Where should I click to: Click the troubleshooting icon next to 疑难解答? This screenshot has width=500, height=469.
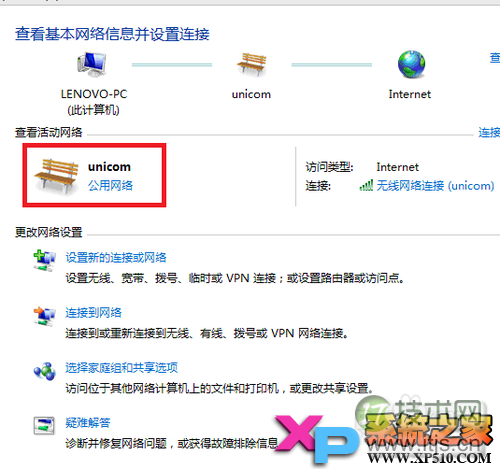coord(44,426)
